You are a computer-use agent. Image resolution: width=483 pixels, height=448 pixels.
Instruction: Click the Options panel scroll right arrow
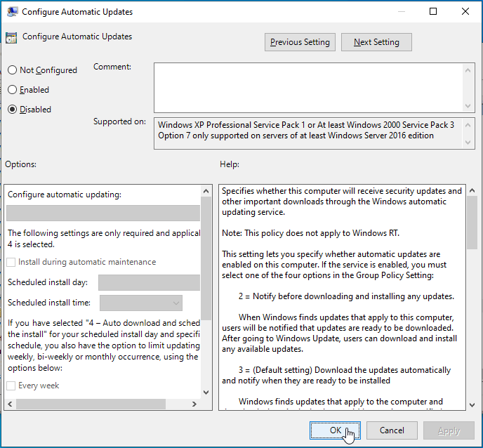click(x=195, y=404)
